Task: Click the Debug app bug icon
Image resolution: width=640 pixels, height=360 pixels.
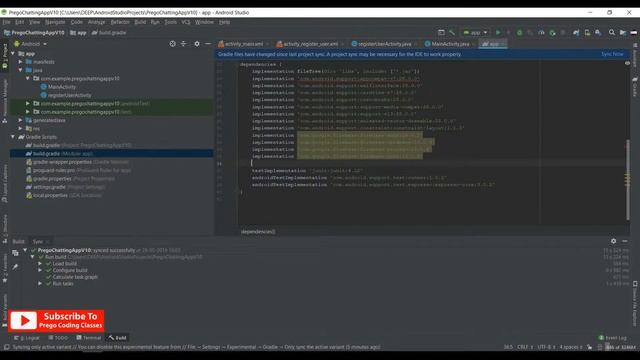Action: [x=520, y=33]
